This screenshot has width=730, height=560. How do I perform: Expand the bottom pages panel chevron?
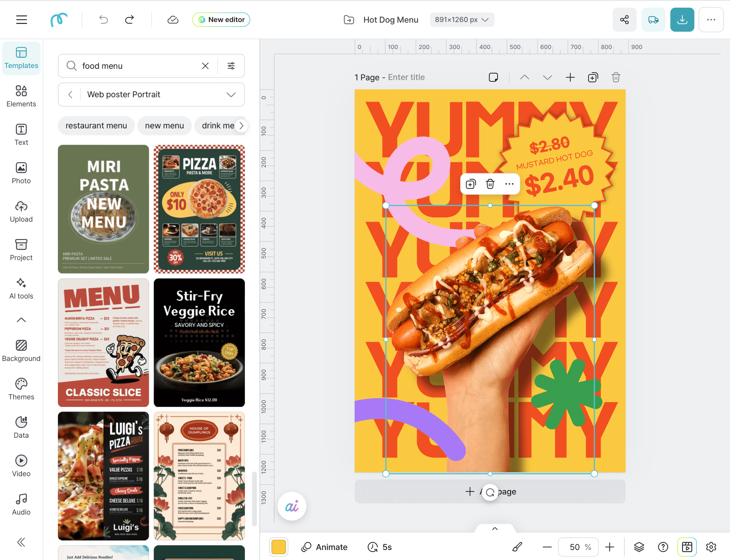(495, 529)
